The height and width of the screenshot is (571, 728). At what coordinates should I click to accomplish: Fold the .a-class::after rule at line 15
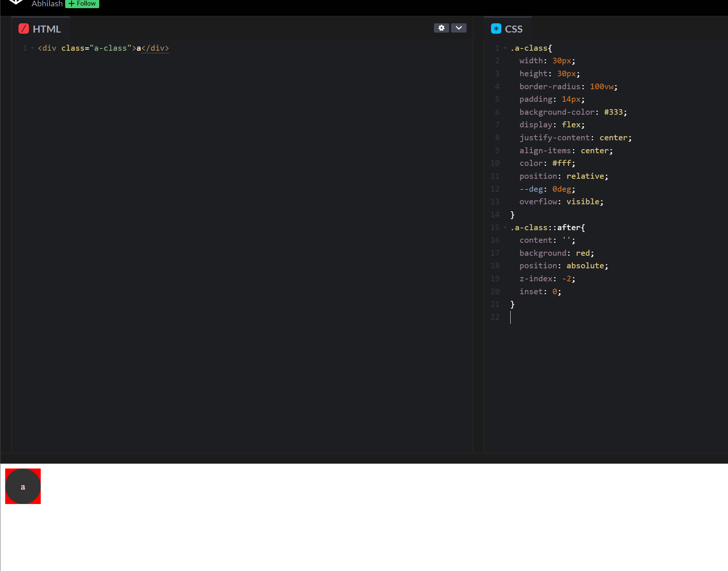pyautogui.click(x=505, y=228)
